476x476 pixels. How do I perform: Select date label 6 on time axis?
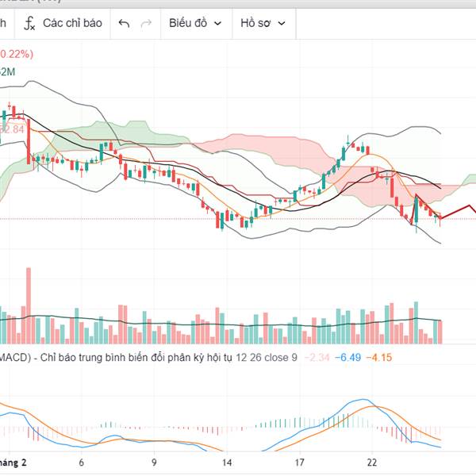click(x=82, y=462)
